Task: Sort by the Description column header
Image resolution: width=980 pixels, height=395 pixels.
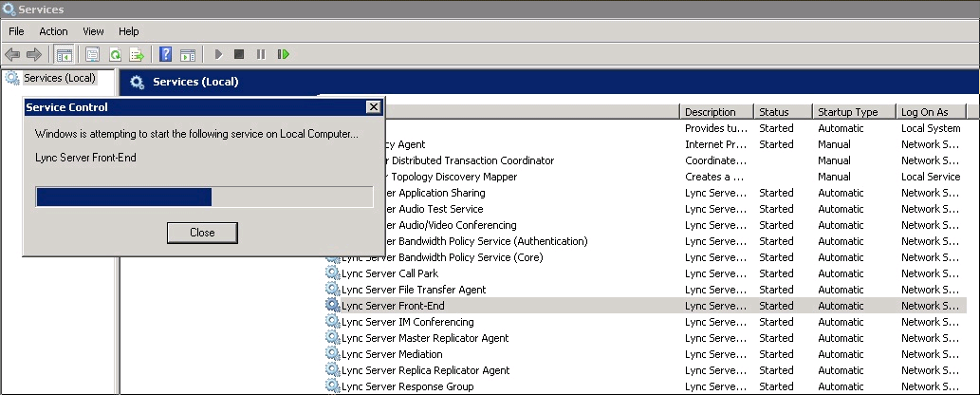Action: [717, 112]
